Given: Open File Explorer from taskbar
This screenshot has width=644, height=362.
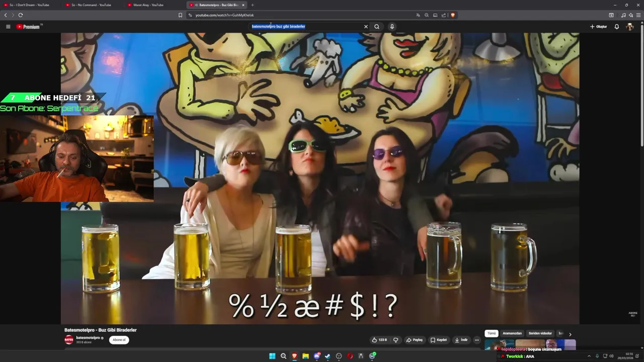Looking at the screenshot, I should click(x=305, y=356).
